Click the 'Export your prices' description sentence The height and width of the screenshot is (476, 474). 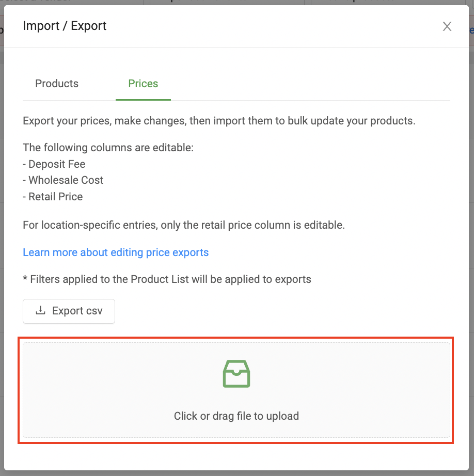click(219, 121)
